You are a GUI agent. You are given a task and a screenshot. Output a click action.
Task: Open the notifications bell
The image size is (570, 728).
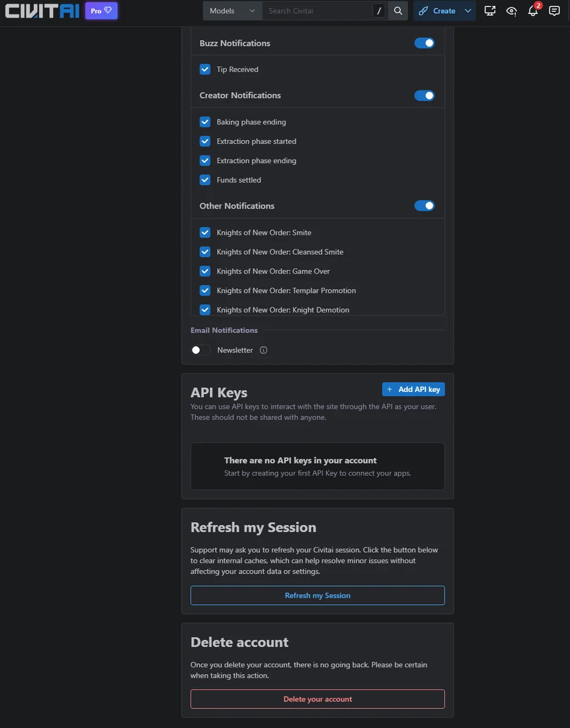point(533,11)
